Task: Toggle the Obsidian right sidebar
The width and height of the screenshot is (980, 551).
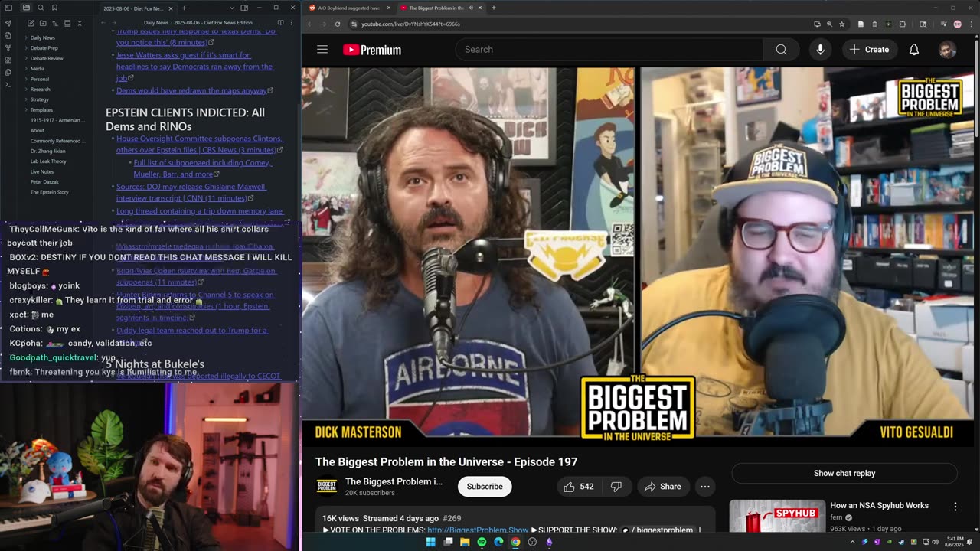Action: (x=244, y=8)
